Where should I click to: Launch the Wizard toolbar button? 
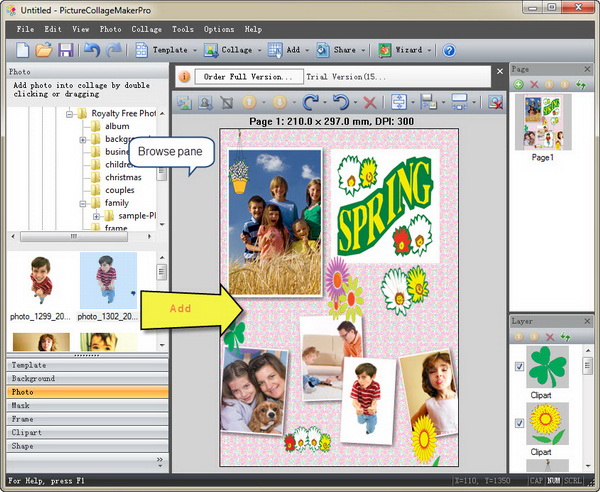point(400,50)
